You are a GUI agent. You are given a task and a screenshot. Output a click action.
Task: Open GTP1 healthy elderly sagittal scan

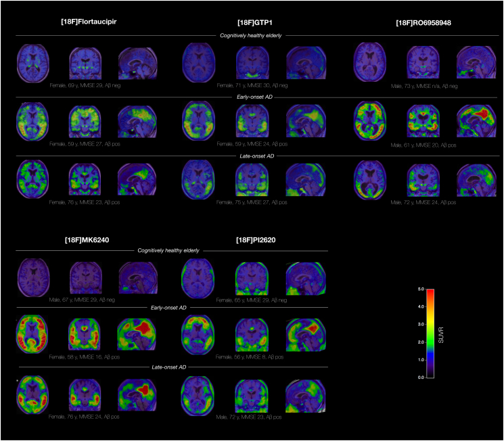pos(306,63)
